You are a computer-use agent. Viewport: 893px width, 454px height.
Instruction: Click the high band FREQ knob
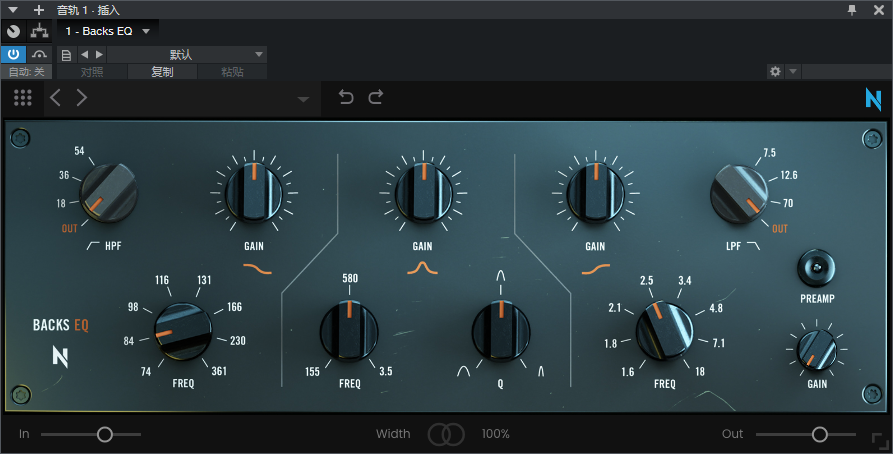pos(665,332)
